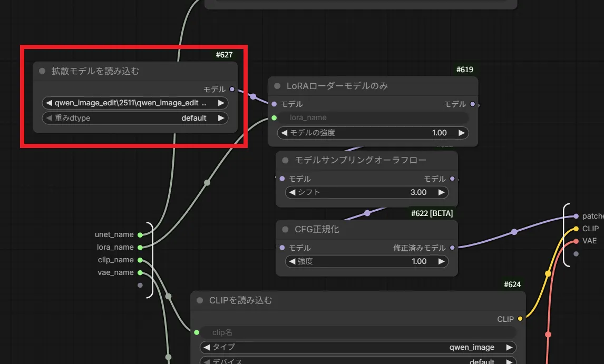Increase モデルの強度 with the right arrow

(x=461, y=133)
